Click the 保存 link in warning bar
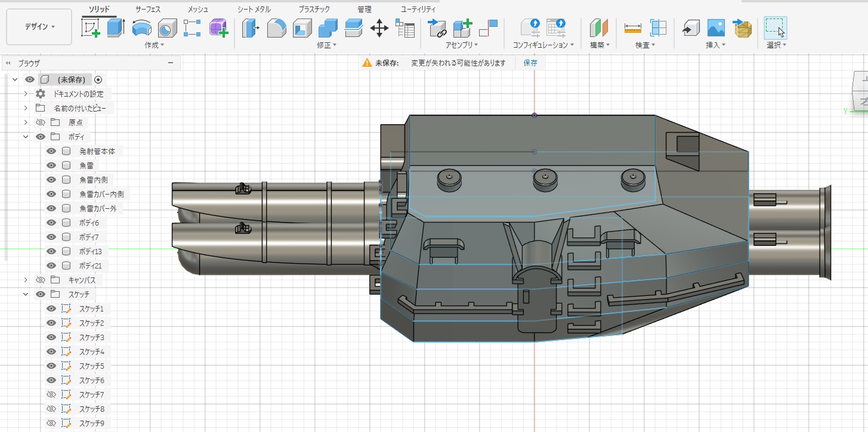The width and height of the screenshot is (868, 432). [x=530, y=63]
